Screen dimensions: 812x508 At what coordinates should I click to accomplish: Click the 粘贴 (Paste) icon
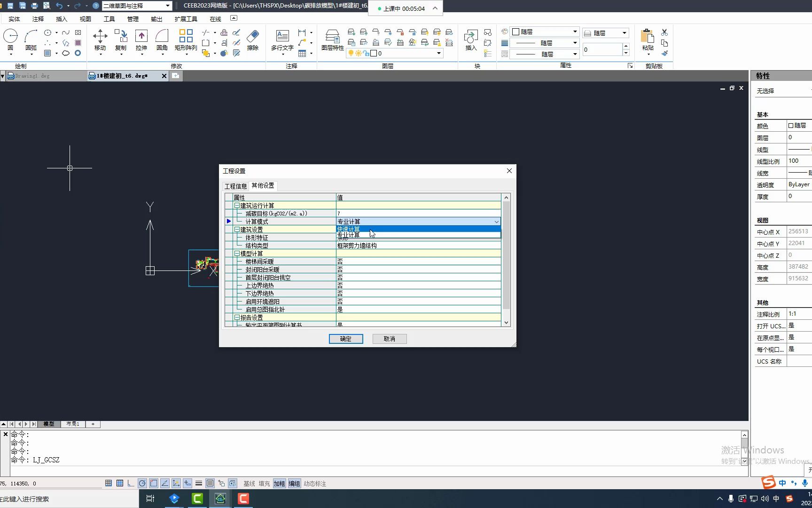[648, 40]
